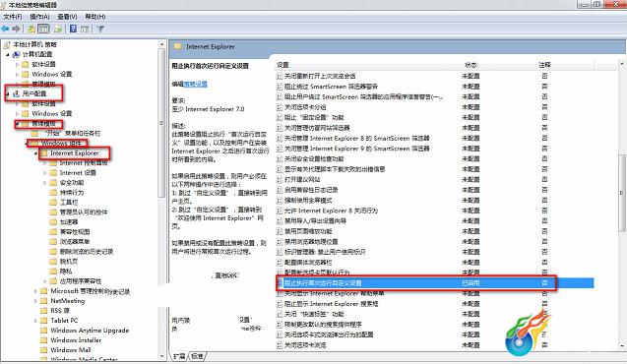Viewport: 627px width, 364px height.
Task: Open the 查看(V) menu
Action: click(x=67, y=17)
